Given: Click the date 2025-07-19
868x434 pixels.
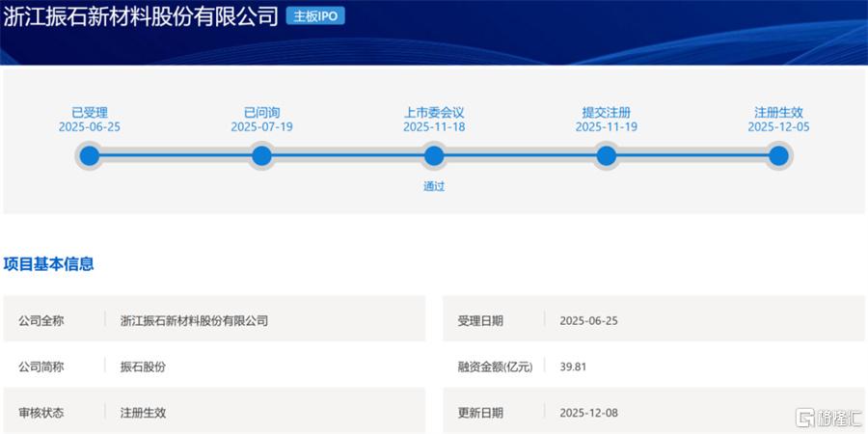Looking at the screenshot, I should point(261,126).
